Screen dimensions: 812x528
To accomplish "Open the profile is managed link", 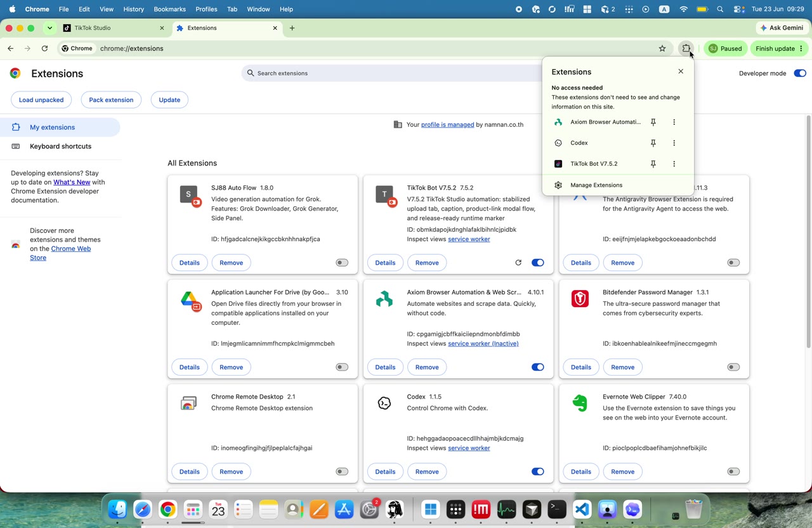I will (447, 124).
